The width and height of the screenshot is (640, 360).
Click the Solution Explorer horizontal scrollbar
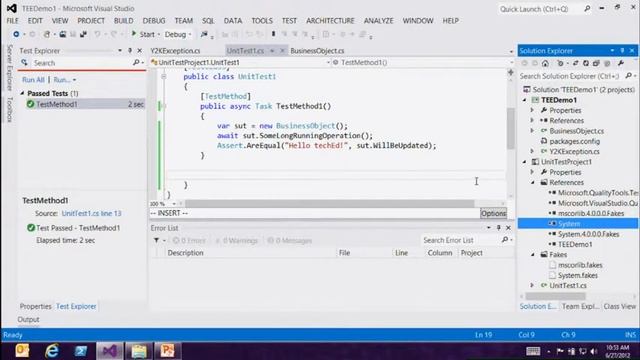click(x=555, y=296)
